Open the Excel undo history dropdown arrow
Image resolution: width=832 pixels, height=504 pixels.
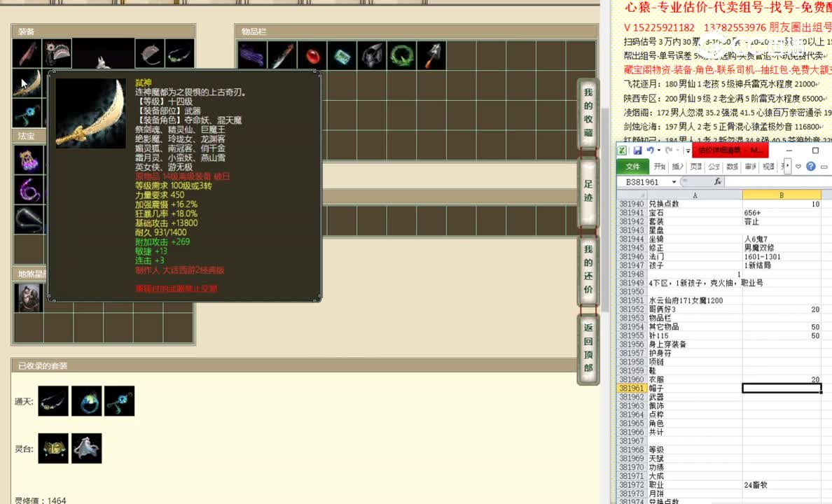(658, 150)
